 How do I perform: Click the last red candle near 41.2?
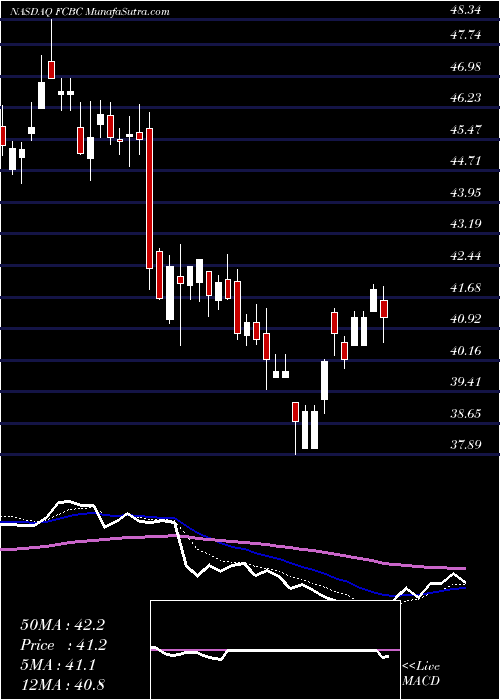383,308
